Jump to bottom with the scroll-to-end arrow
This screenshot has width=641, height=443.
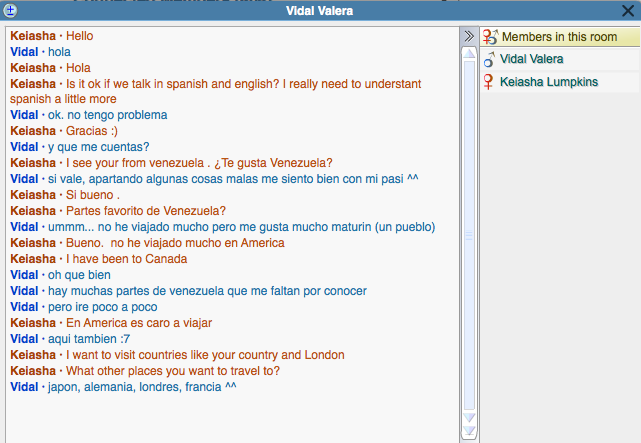468,431
